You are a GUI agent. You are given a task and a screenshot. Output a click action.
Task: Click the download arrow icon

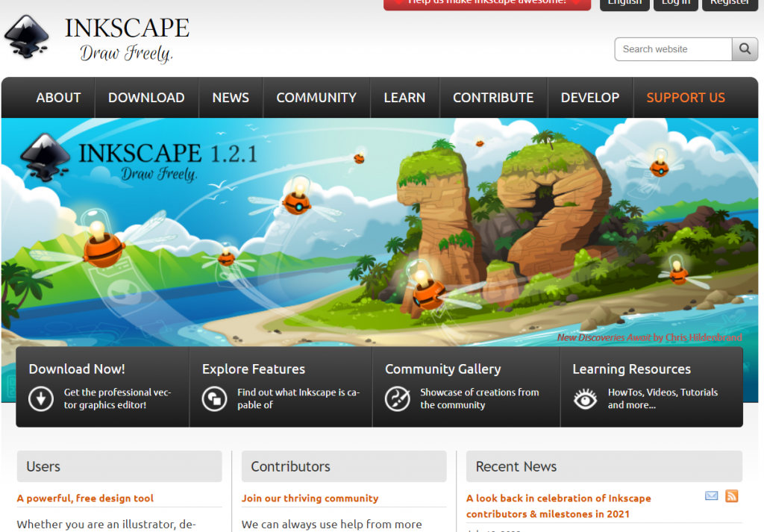41,398
